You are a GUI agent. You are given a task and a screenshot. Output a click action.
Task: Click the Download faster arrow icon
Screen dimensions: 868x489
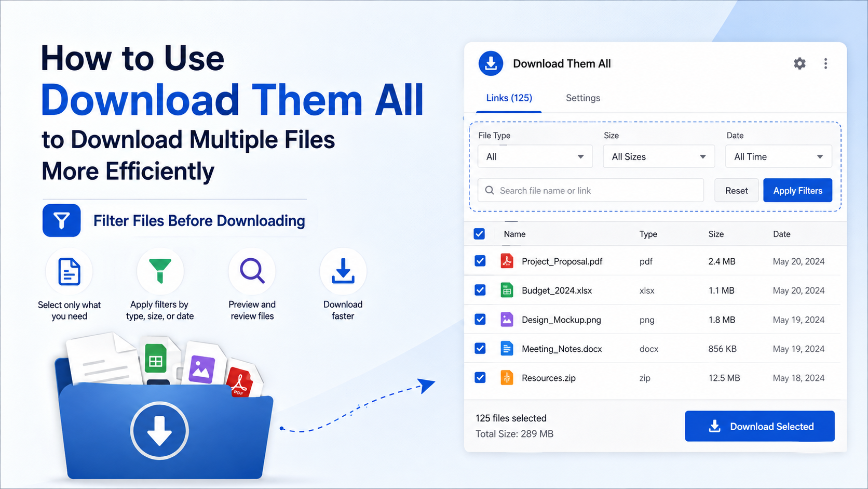343,271
